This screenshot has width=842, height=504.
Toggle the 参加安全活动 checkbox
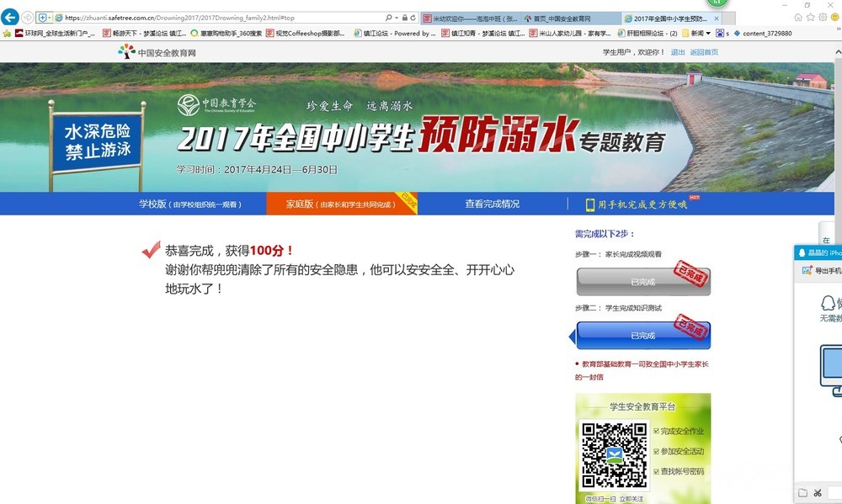[657, 452]
